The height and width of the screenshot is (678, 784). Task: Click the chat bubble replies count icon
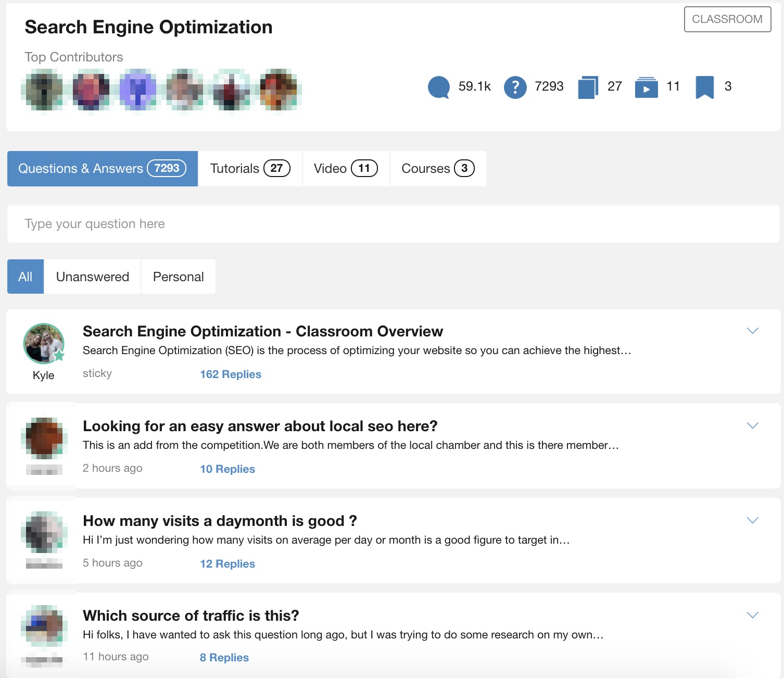[439, 87]
